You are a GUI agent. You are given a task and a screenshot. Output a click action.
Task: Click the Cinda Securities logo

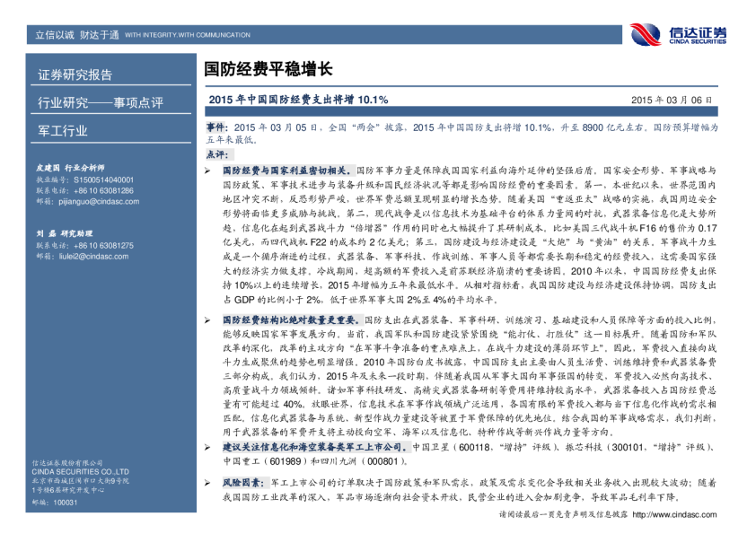click(x=678, y=34)
